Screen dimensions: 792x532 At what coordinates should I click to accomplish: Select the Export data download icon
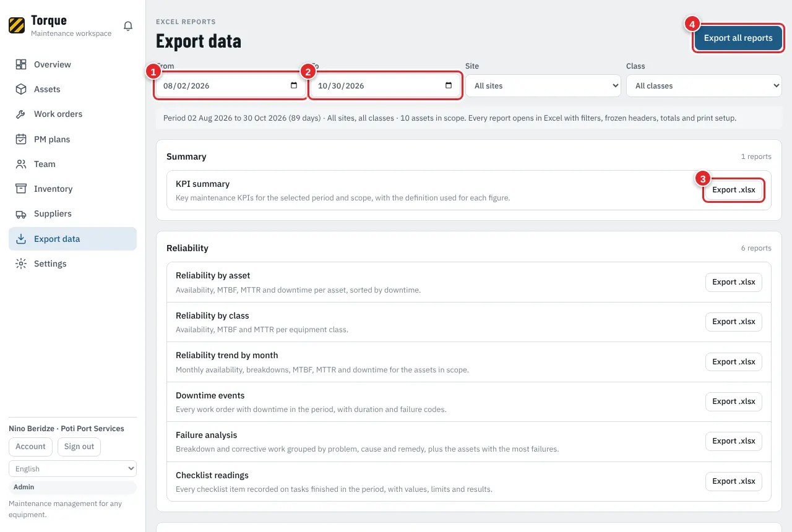point(21,239)
